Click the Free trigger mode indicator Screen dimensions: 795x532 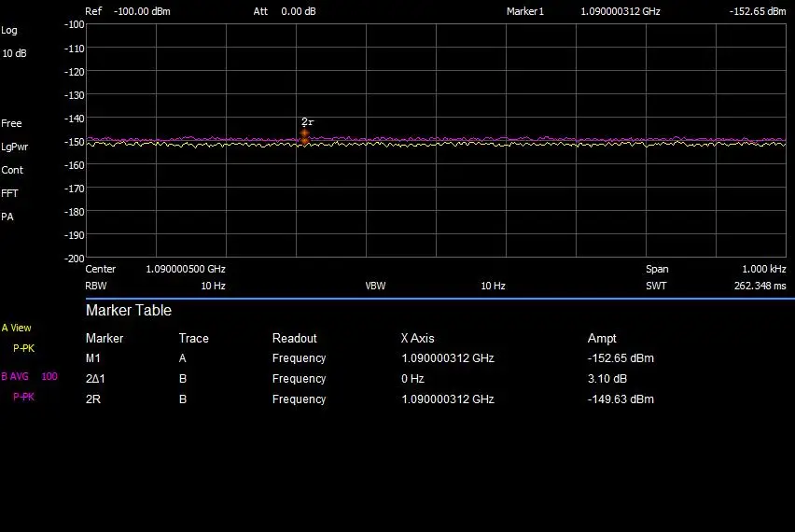click(11, 123)
